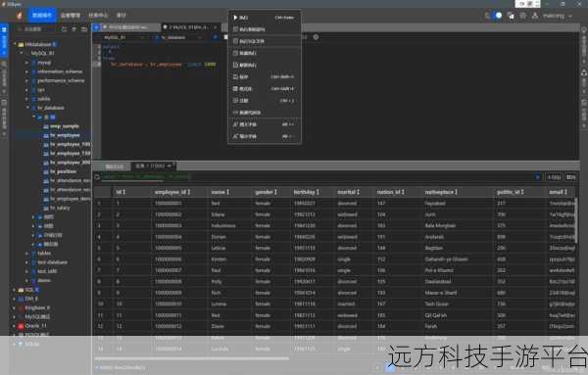
Task: Click the top icon in right sidebar
Action: (583, 29)
